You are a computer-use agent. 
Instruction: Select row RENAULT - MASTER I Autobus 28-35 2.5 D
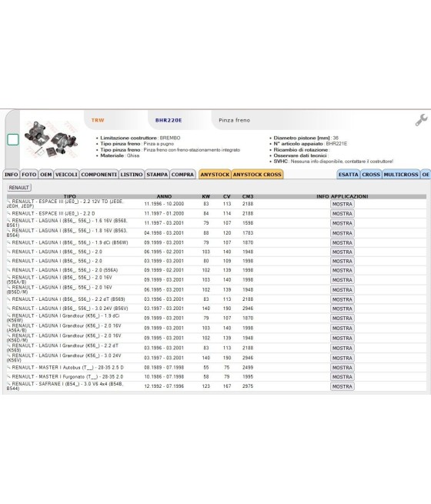[216, 367]
